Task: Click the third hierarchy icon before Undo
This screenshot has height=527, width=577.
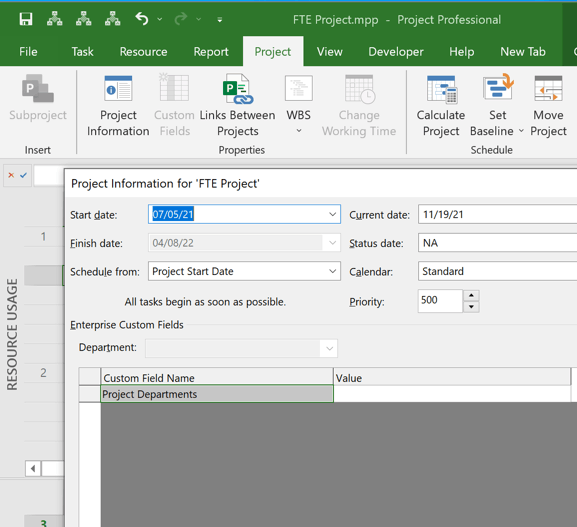Action: point(113,19)
